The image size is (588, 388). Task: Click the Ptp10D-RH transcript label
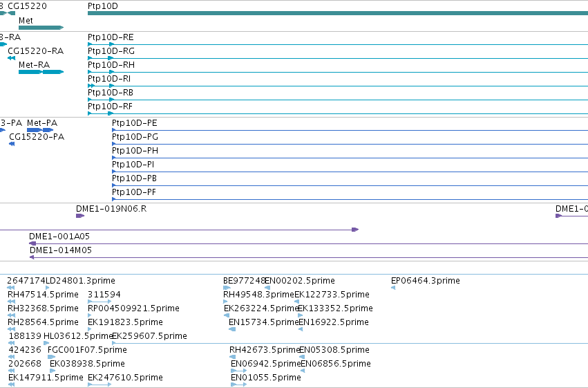coord(111,65)
